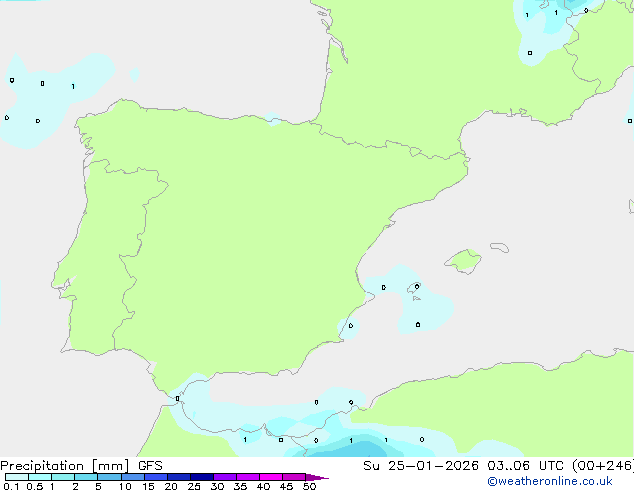Select the 5–10 mm legend swatch
Screen dimensions: 634x490
pos(109,477)
